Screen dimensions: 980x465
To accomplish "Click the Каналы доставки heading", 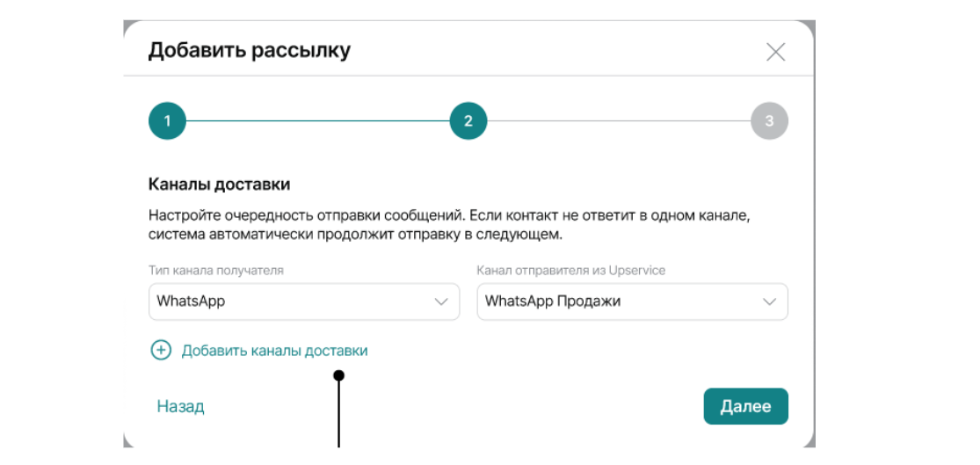I will (219, 185).
